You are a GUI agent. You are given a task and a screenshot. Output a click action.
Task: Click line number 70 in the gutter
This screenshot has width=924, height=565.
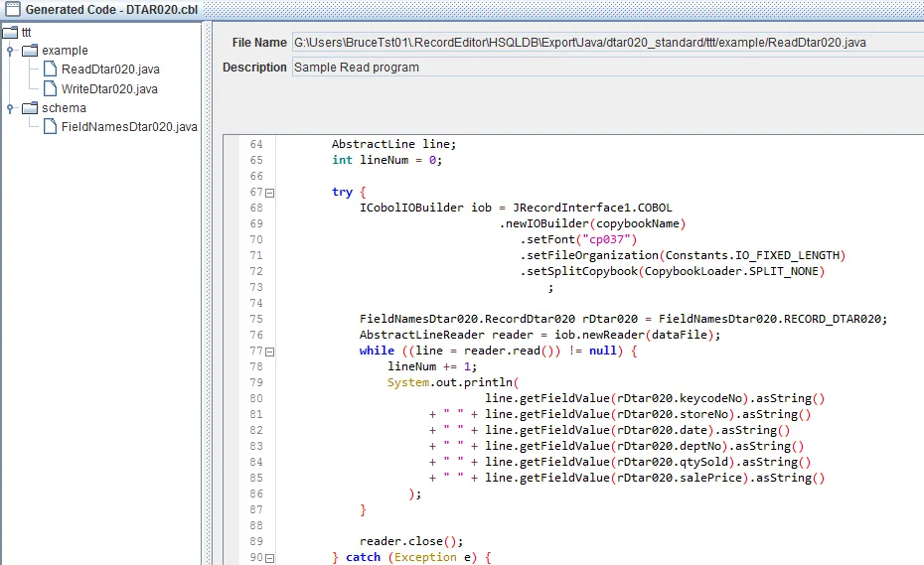tap(256, 239)
